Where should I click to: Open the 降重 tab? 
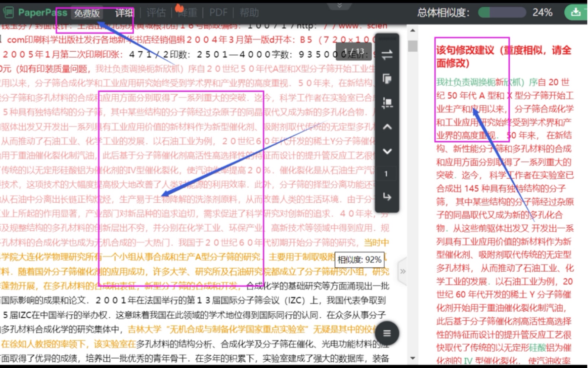187,13
